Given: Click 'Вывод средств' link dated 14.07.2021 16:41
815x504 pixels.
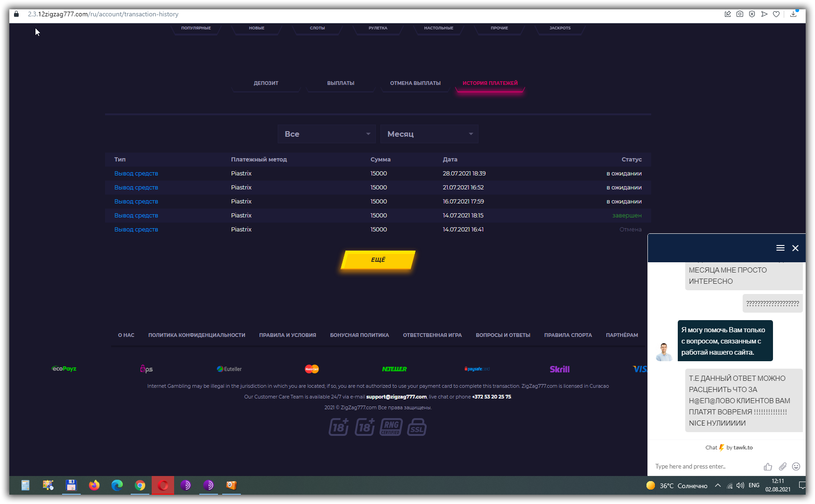Looking at the screenshot, I should (136, 229).
